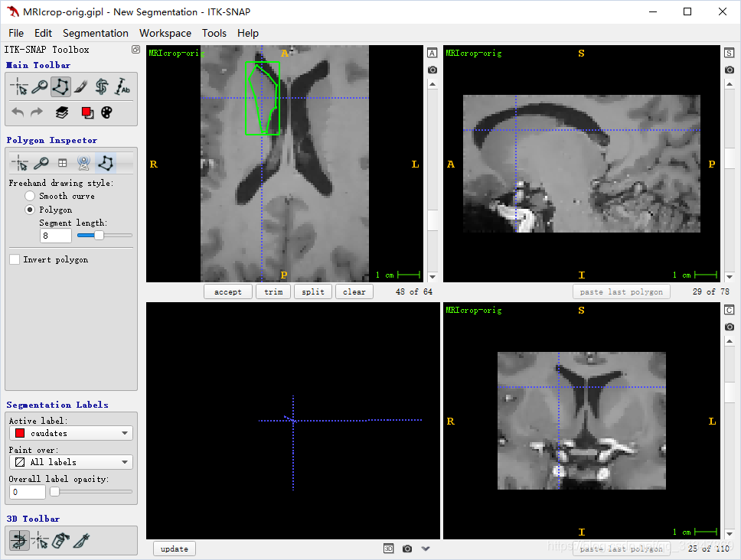Choose Polygon drawing style
The height and width of the screenshot is (560, 741).
(x=30, y=210)
